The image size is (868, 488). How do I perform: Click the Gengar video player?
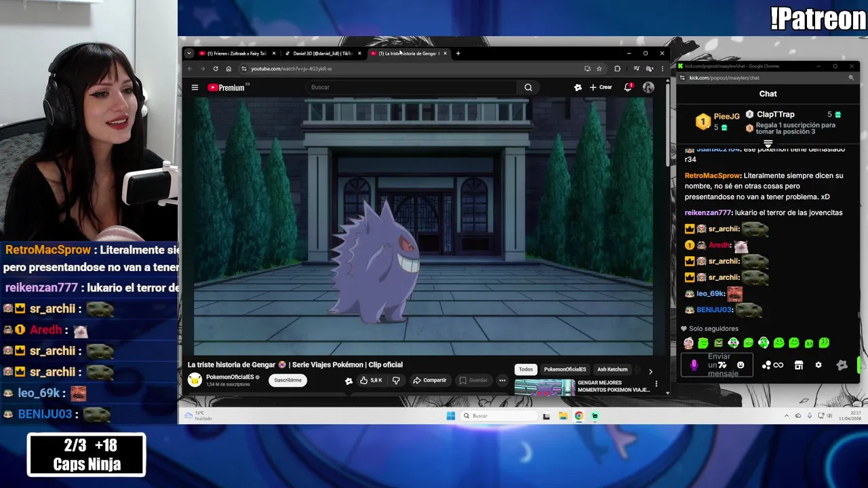(423, 226)
